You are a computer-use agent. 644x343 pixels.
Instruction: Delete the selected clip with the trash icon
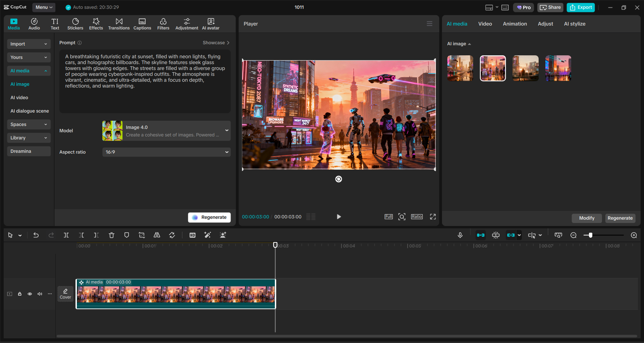tap(111, 235)
